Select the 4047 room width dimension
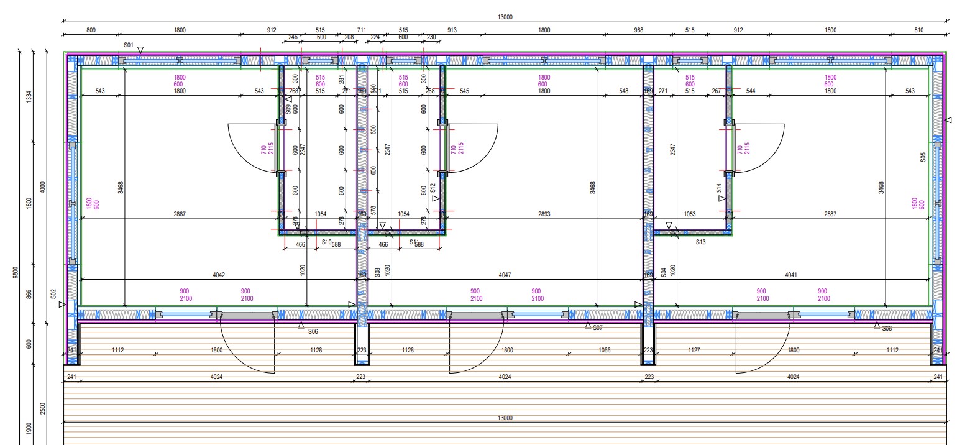980x445 pixels. pyautogui.click(x=505, y=275)
